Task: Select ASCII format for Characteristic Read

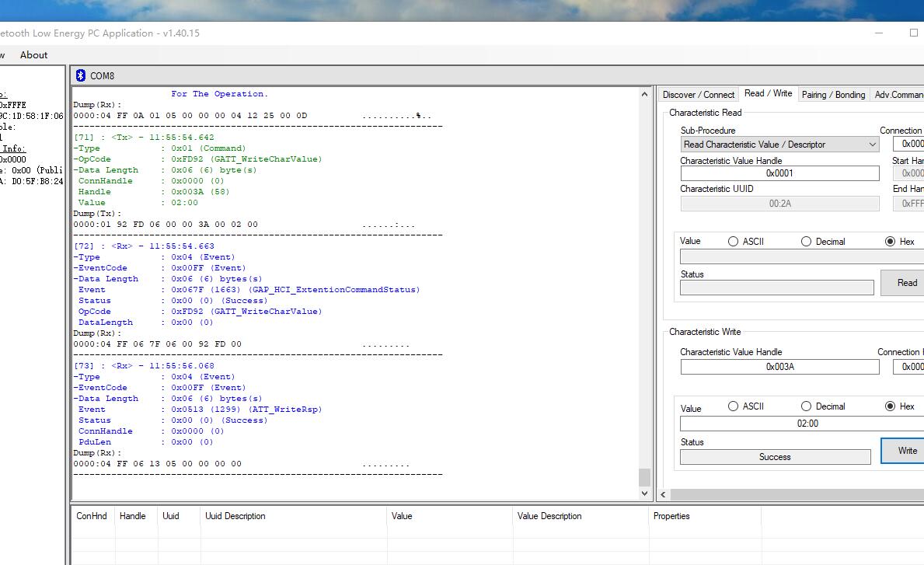Action: pos(733,242)
